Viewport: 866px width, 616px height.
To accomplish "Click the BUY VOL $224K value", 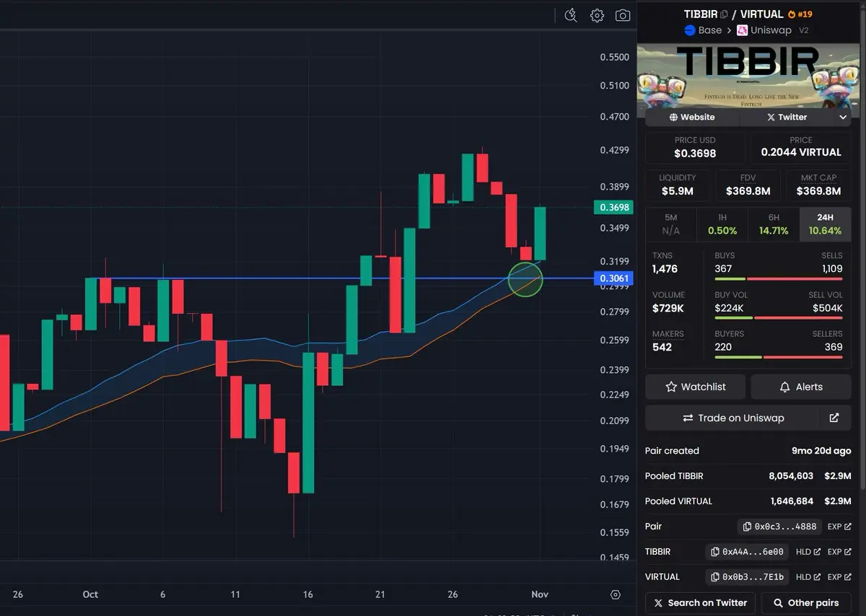I will coord(729,308).
